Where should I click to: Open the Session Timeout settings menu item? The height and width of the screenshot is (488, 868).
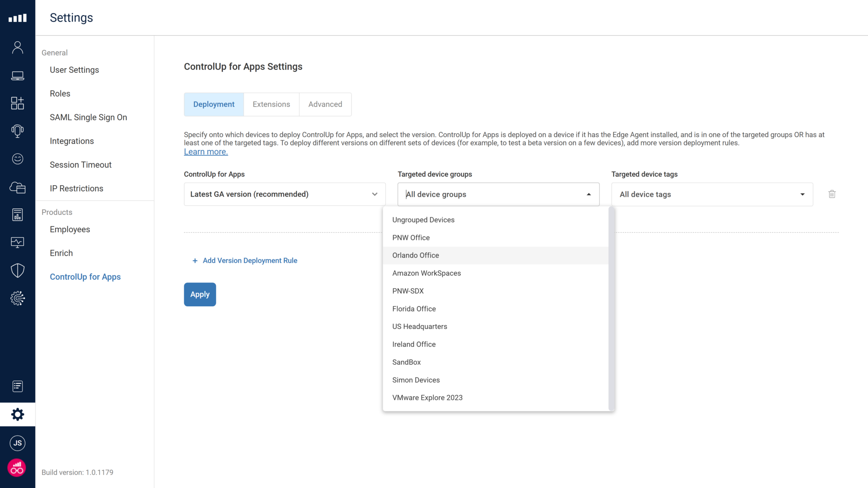pyautogui.click(x=81, y=164)
